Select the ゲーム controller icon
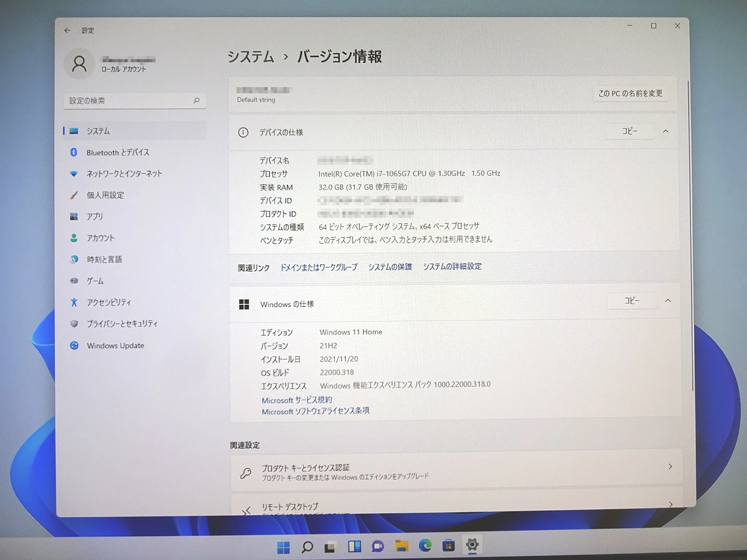 pos(73,281)
